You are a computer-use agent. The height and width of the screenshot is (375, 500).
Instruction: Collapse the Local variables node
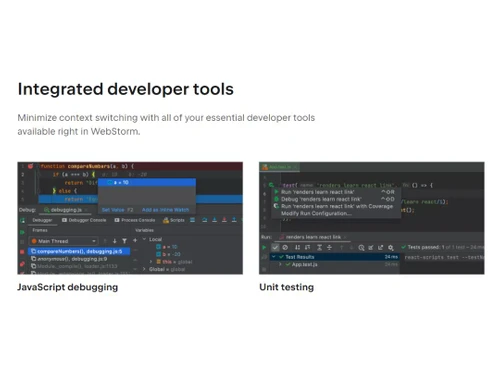click(144, 239)
